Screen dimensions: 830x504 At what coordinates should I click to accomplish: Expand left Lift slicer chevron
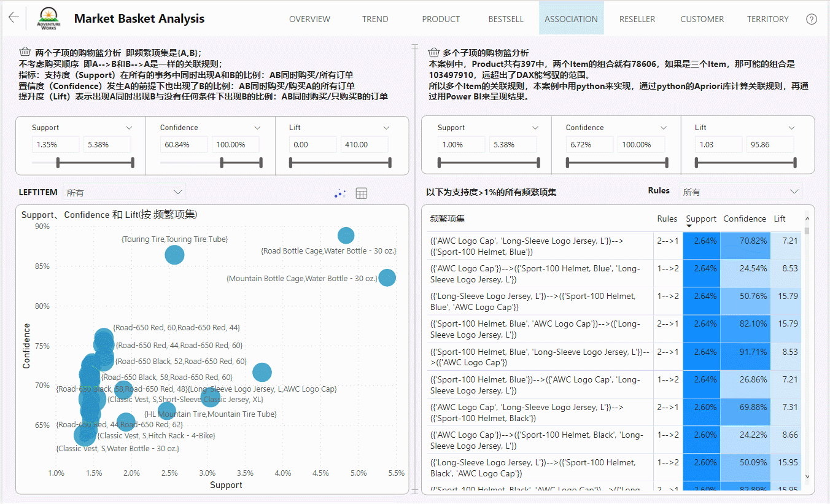(x=386, y=128)
